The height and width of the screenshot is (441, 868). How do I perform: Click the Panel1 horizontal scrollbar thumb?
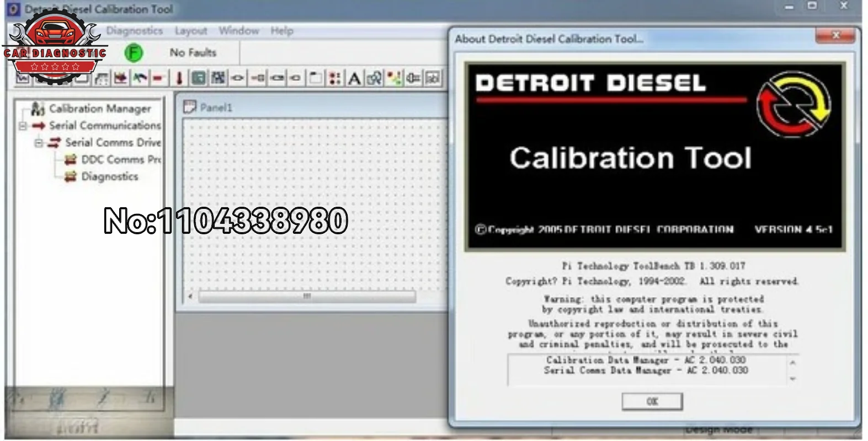307,297
